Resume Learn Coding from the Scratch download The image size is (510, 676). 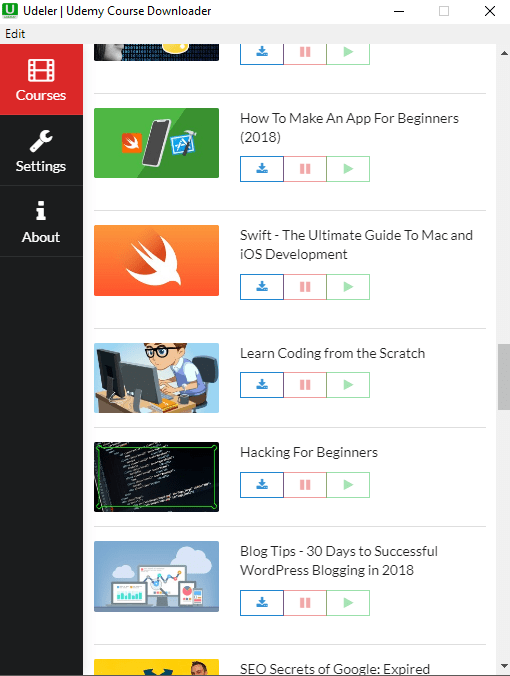(x=348, y=385)
